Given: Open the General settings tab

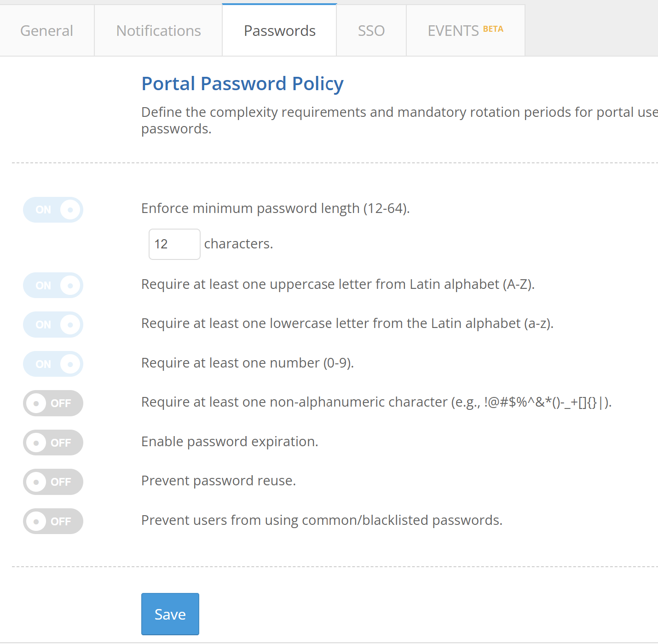Looking at the screenshot, I should click(x=46, y=31).
